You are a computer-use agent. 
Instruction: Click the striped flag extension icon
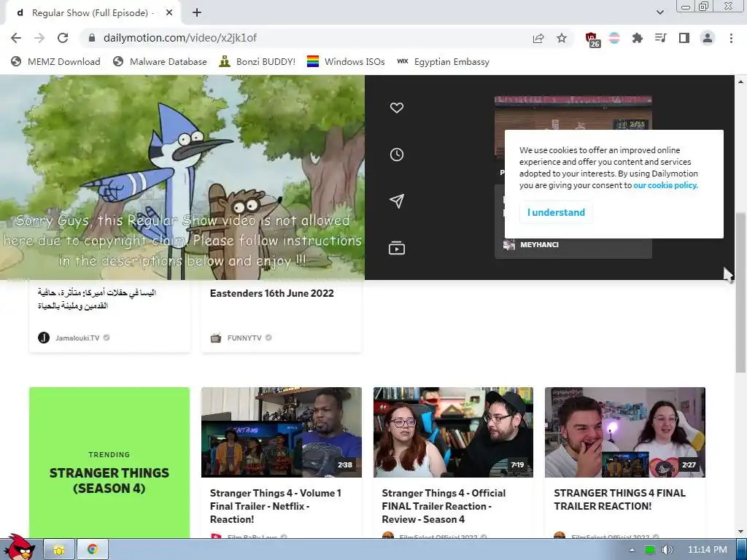(614, 38)
